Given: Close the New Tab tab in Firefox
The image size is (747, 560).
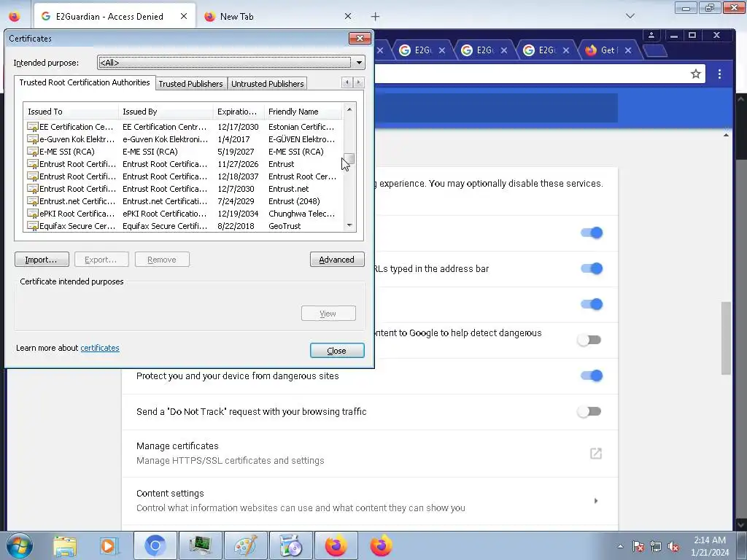Looking at the screenshot, I should tap(348, 16).
